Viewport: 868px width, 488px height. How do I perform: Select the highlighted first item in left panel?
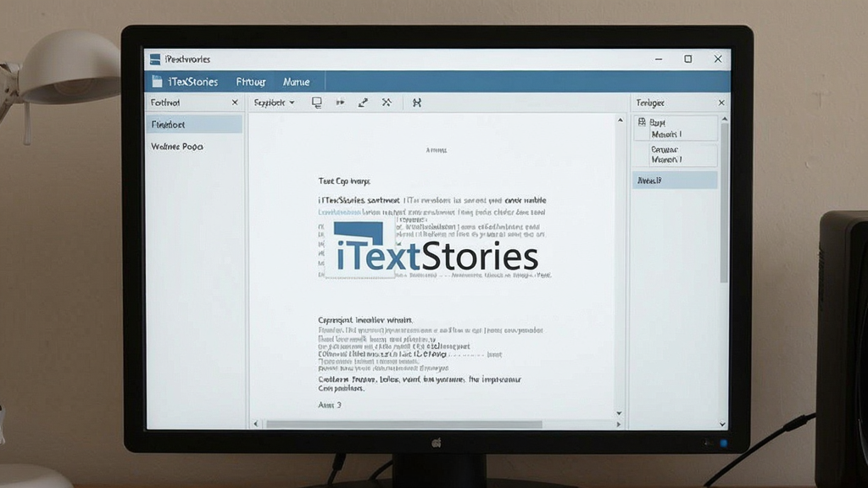tap(194, 125)
